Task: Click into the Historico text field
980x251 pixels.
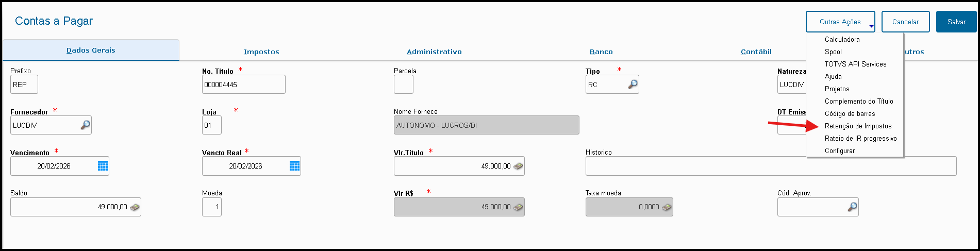Action: (770, 166)
